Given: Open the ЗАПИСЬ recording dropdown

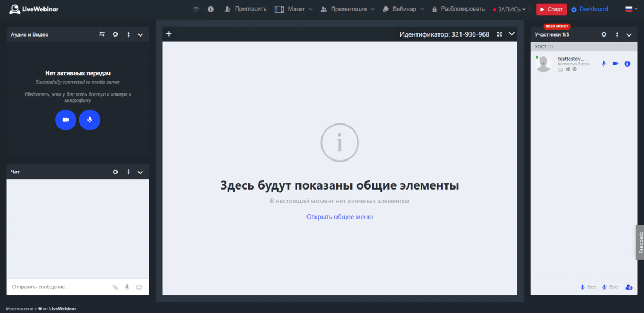Looking at the screenshot, I should tap(509, 9).
